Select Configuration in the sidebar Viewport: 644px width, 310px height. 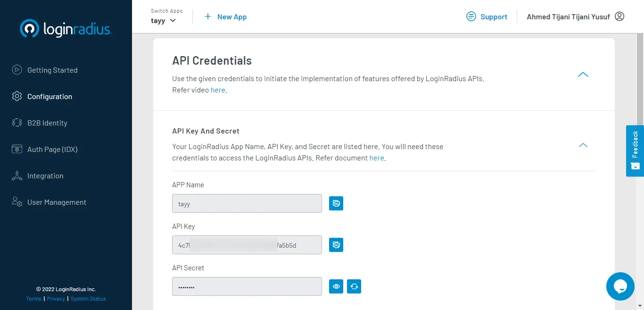(x=49, y=96)
